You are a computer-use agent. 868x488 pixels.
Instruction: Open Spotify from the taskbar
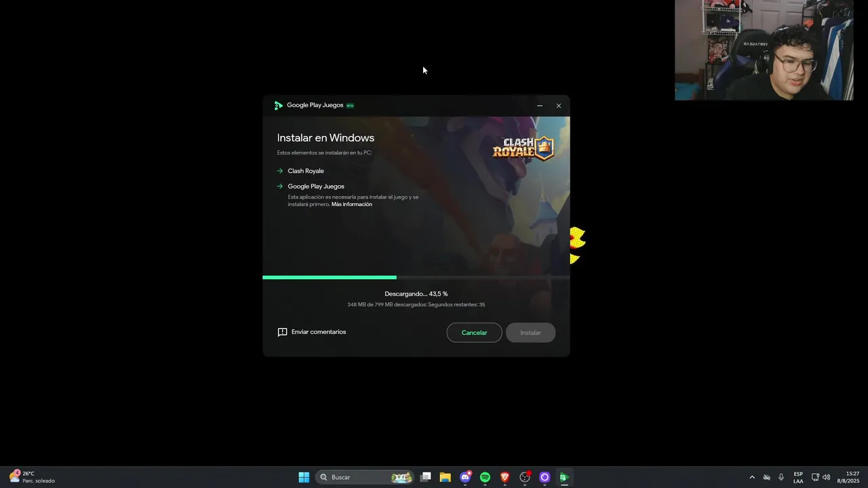pyautogui.click(x=485, y=477)
